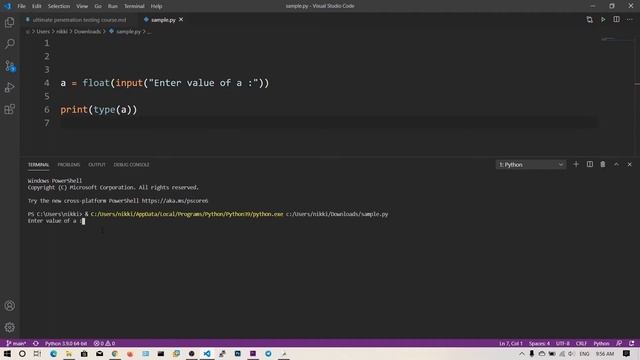The height and width of the screenshot is (360, 640).
Task: Switch to the DEBUG CONSOLE tab
Action: click(x=131, y=164)
